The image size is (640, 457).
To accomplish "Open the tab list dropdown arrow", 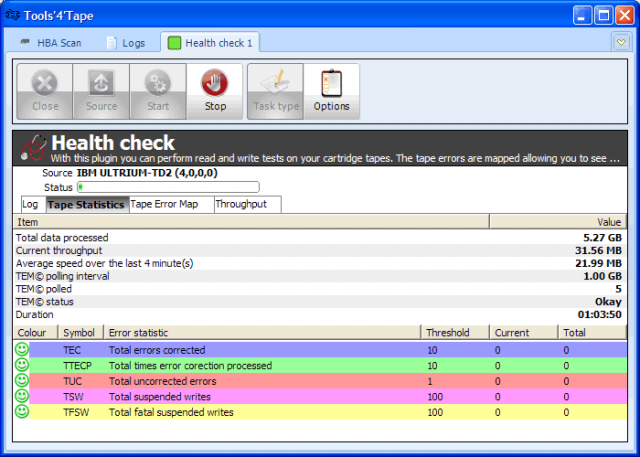I will [621, 43].
